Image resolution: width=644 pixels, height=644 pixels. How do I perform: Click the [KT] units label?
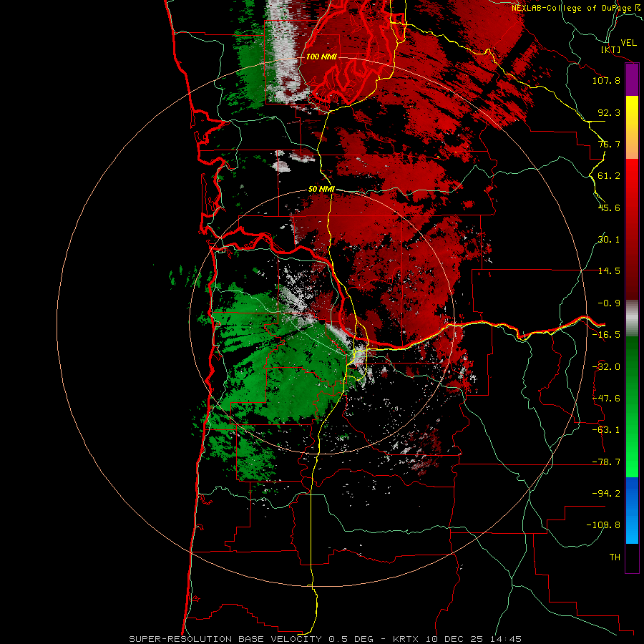point(611,49)
